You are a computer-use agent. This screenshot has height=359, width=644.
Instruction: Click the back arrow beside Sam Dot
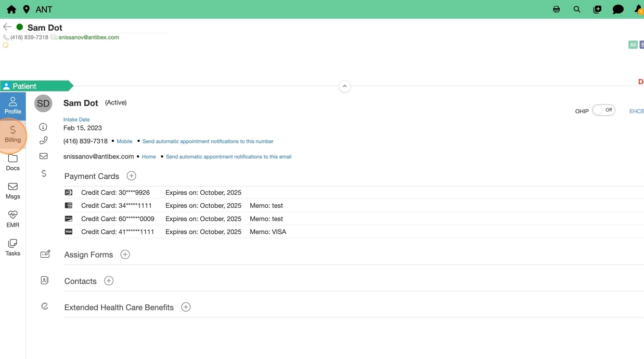7,27
